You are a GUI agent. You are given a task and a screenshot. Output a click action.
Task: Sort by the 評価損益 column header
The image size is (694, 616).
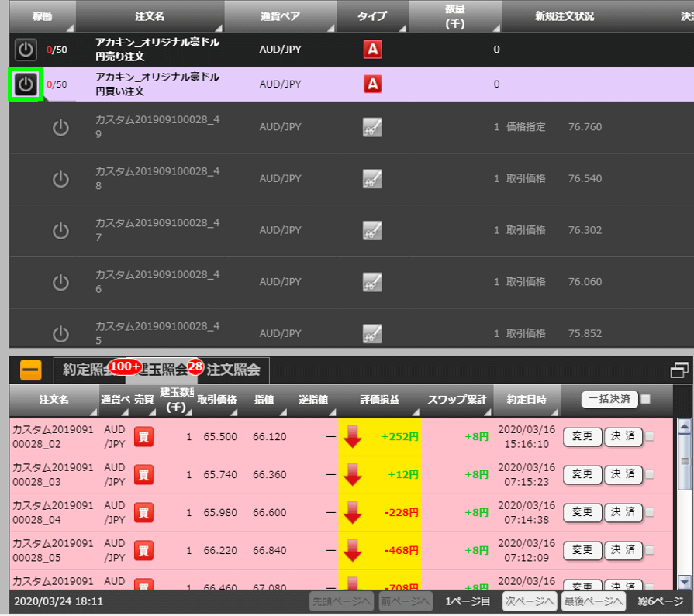click(380, 400)
